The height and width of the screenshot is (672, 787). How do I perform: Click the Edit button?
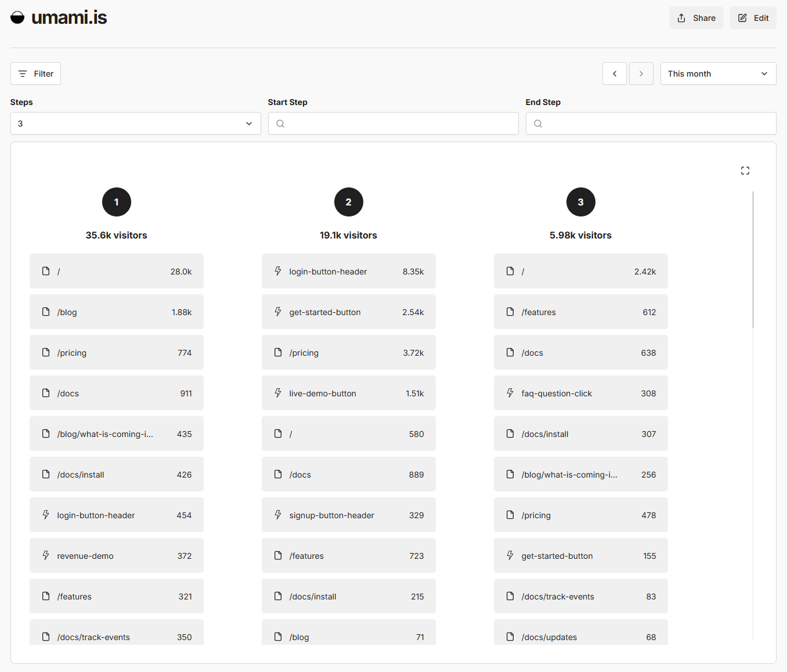[753, 18]
